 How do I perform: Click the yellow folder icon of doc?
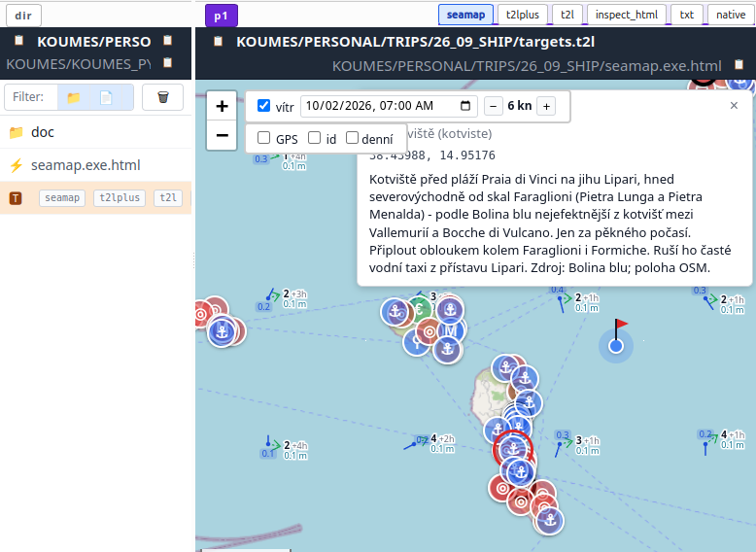[x=16, y=132]
